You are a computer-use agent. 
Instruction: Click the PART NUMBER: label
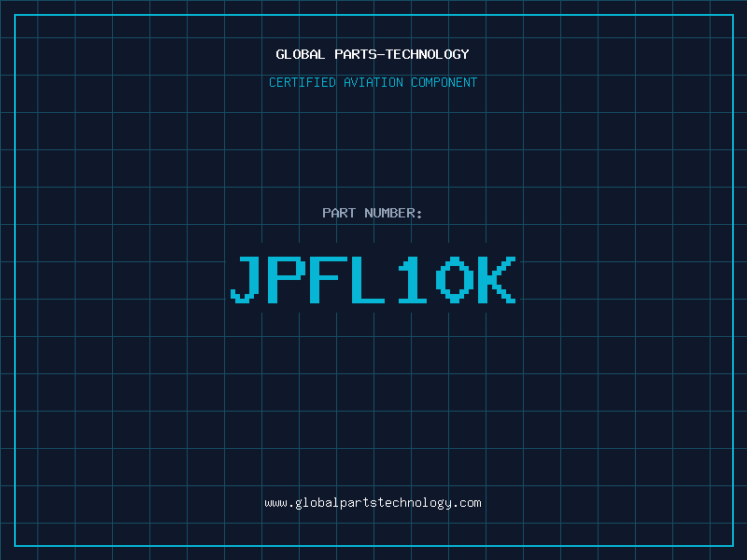tap(372, 213)
